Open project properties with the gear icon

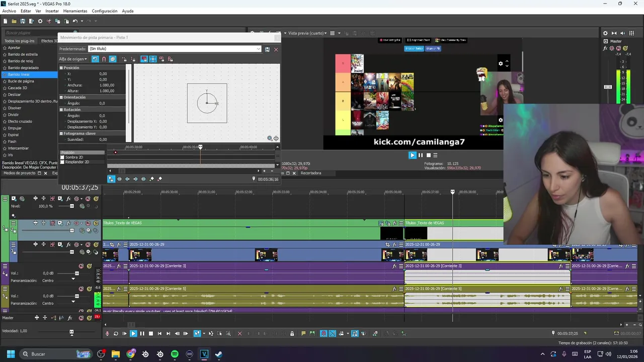(40, 21)
